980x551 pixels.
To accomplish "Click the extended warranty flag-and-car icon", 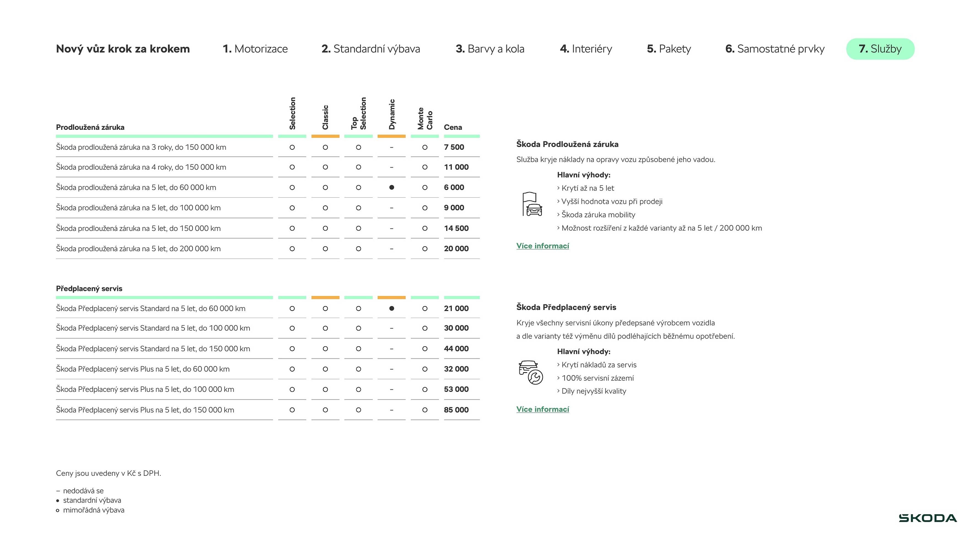I will pos(532,204).
